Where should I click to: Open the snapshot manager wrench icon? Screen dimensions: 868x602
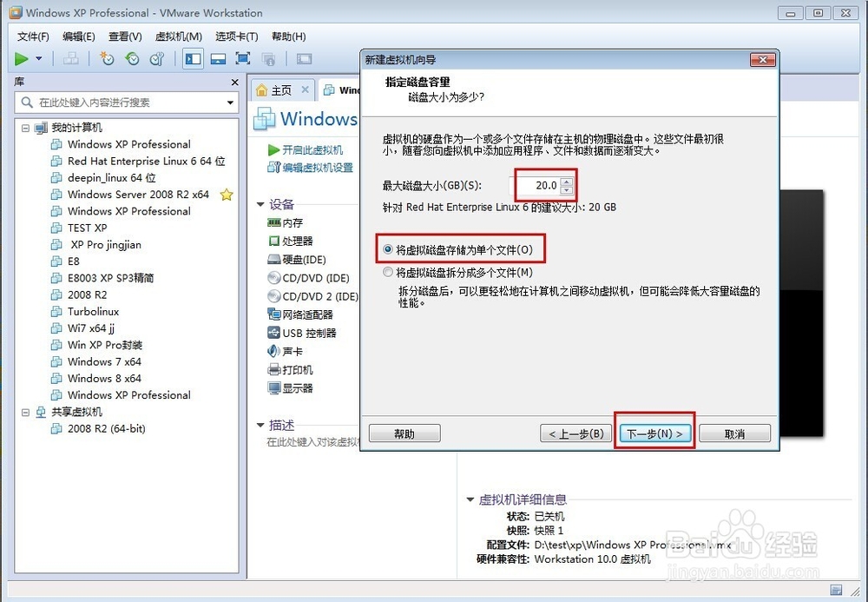(157, 59)
